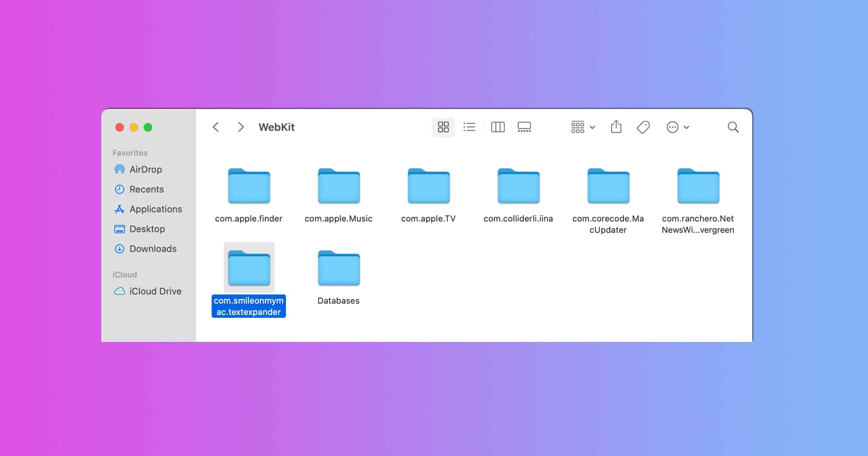Image resolution: width=868 pixels, height=456 pixels.
Task: Open iCloud Drive in the sidebar
Action: [155, 291]
